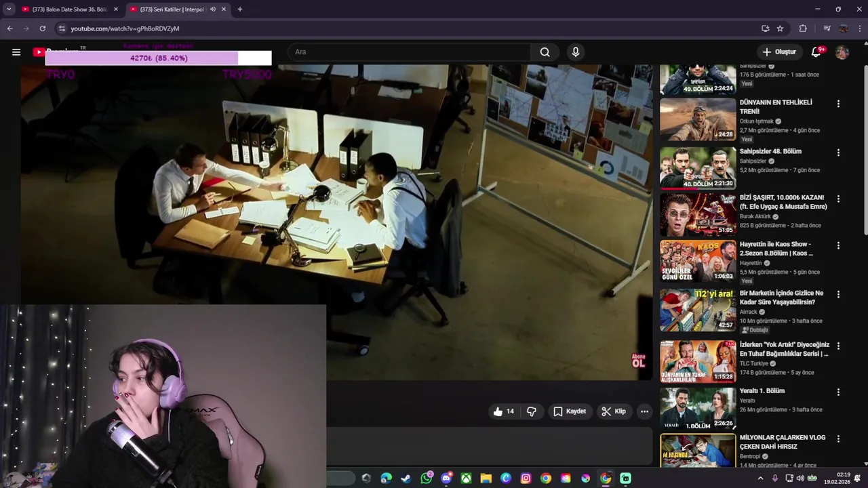Open Steam from the taskbar
The height and width of the screenshot is (488, 868).
[x=406, y=479]
